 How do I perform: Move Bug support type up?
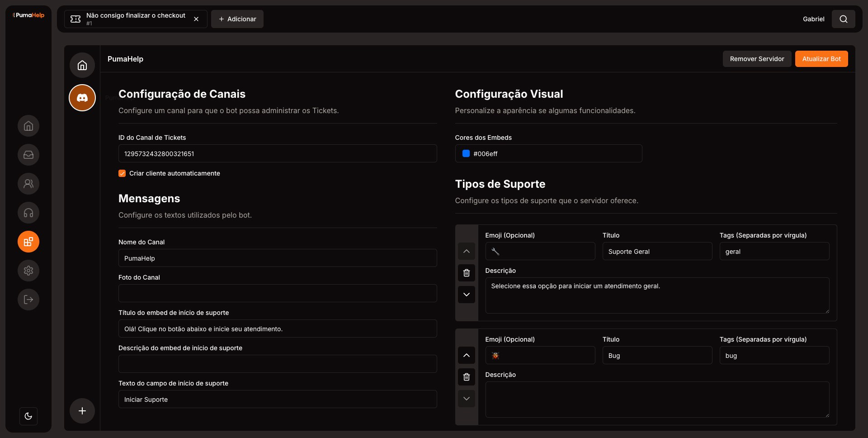[x=467, y=355]
